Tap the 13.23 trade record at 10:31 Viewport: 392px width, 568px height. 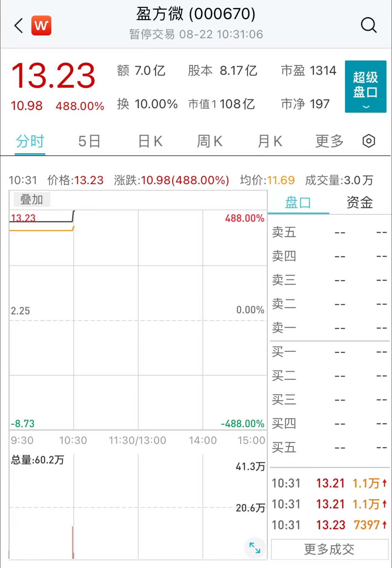pyautogui.click(x=329, y=525)
